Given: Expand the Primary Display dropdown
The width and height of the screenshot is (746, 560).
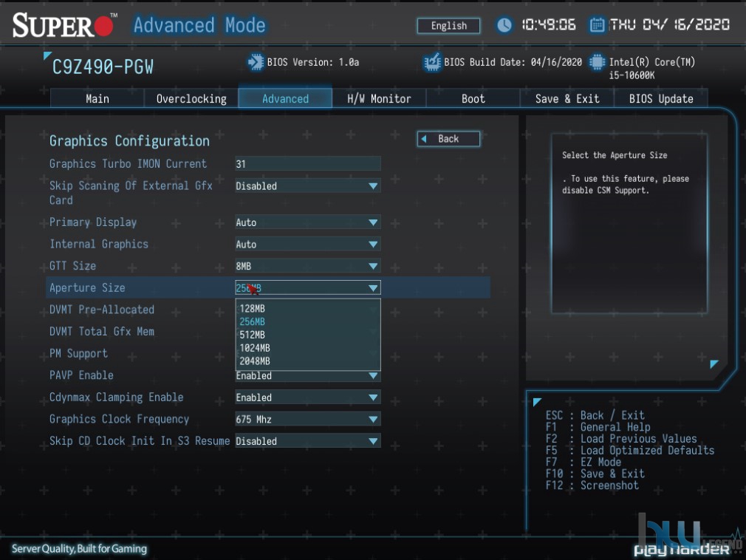Looking at the screenshot, I should click(308, 222).
